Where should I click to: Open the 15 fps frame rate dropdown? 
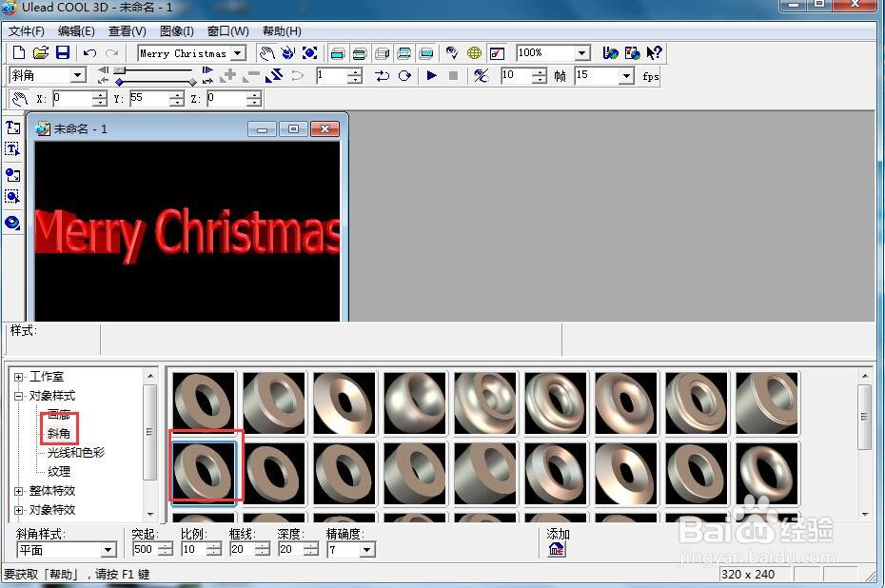pyautogui.click(x=626, y=75)
